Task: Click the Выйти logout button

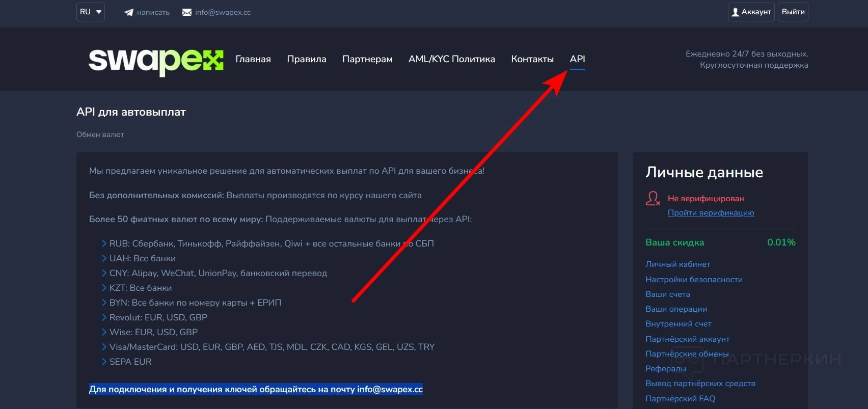Action: tap(793, 12)
